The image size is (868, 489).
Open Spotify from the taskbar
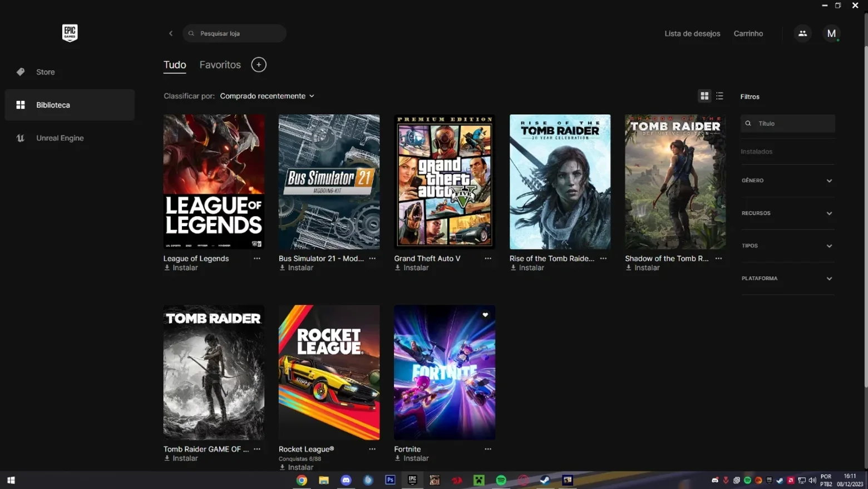tap(501, 480)
